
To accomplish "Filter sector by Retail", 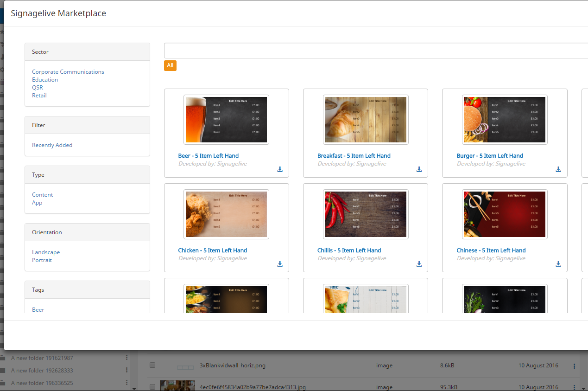I will pos(39,96).
